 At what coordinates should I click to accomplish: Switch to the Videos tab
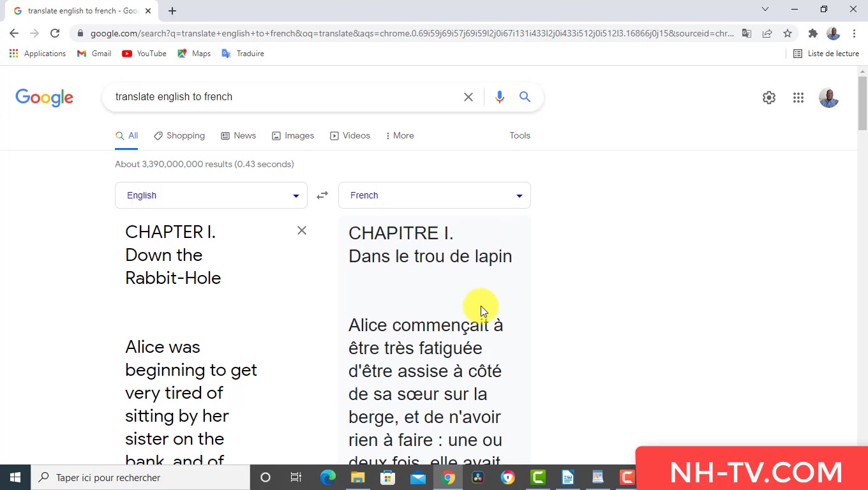[x=350, y=136]
